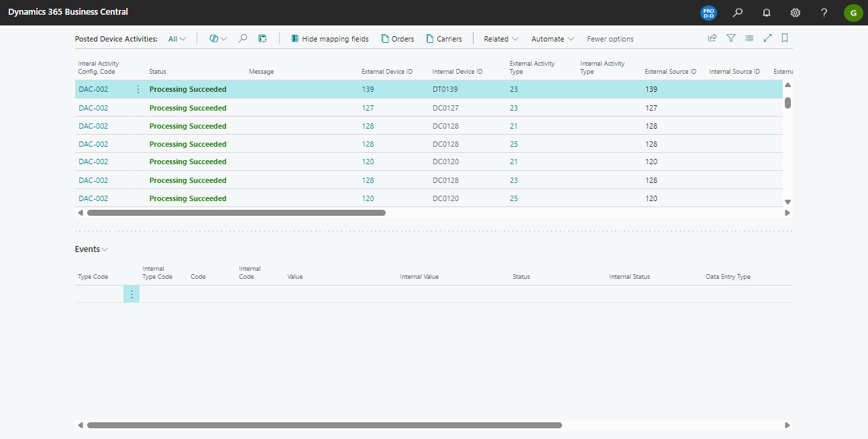This screenshot has height=439, width=868.
Task: Click the External Device ID column header
Action: [x=387, y=72]
